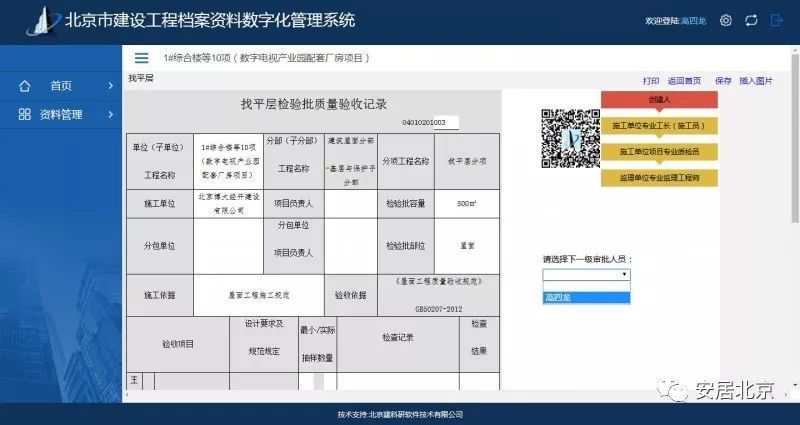
Task: Click the 返回首页 link
Action: point(684,80)
